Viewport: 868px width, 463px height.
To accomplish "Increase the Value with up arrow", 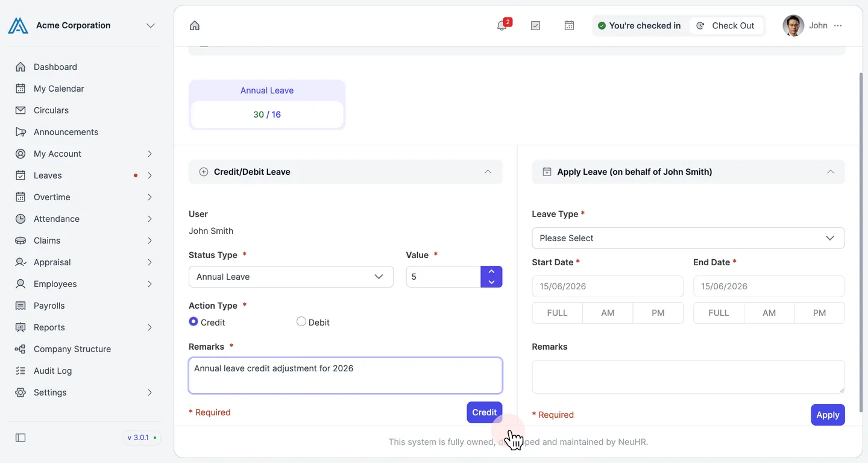I will tap(491, 272).
